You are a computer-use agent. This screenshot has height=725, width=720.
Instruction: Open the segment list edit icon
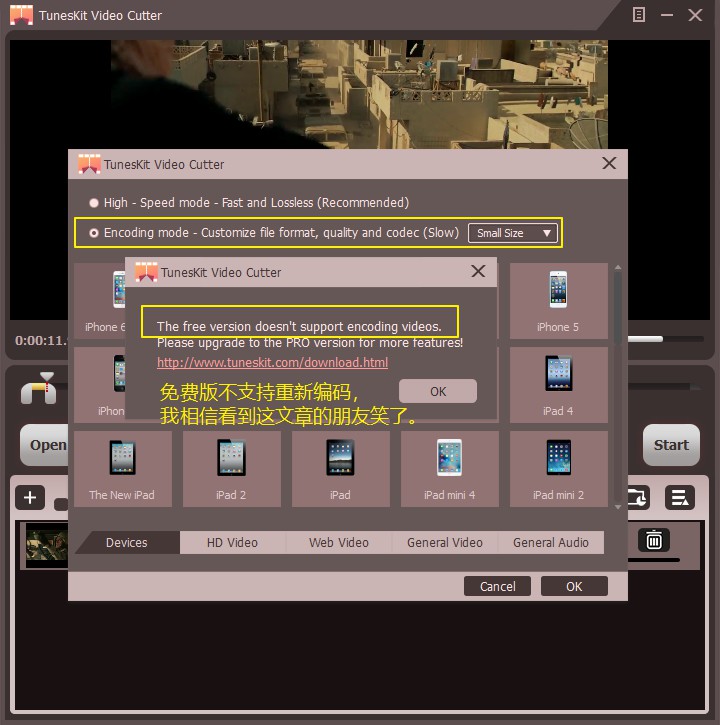point(680,498)
